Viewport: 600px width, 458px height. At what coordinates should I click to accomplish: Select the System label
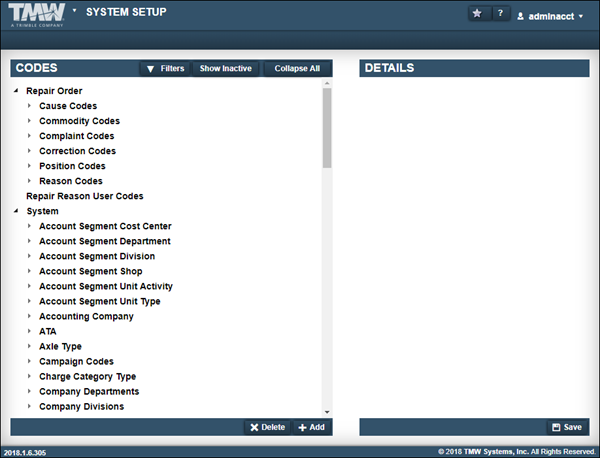coord(42,211)
